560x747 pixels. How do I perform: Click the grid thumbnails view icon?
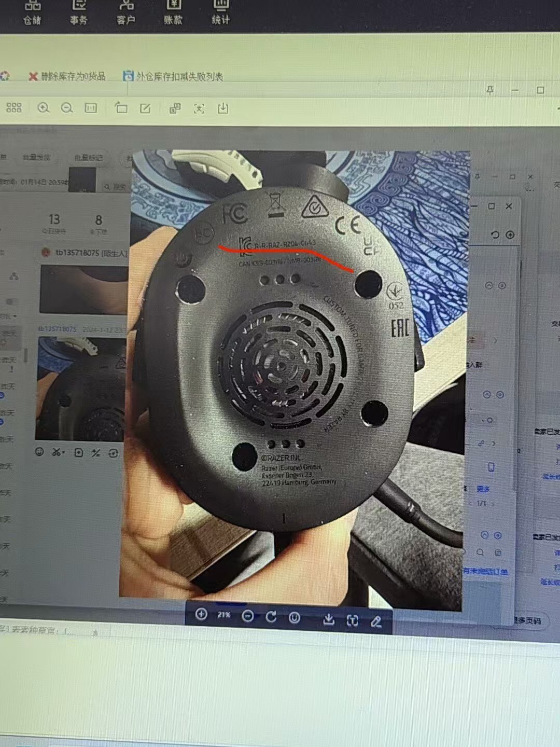[x=14, y=107]
